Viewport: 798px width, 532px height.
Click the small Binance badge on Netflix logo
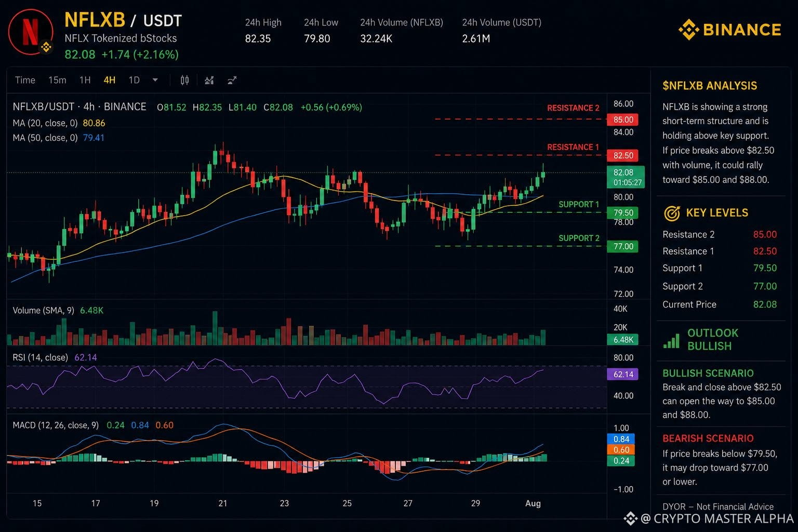tap(46, 47)
